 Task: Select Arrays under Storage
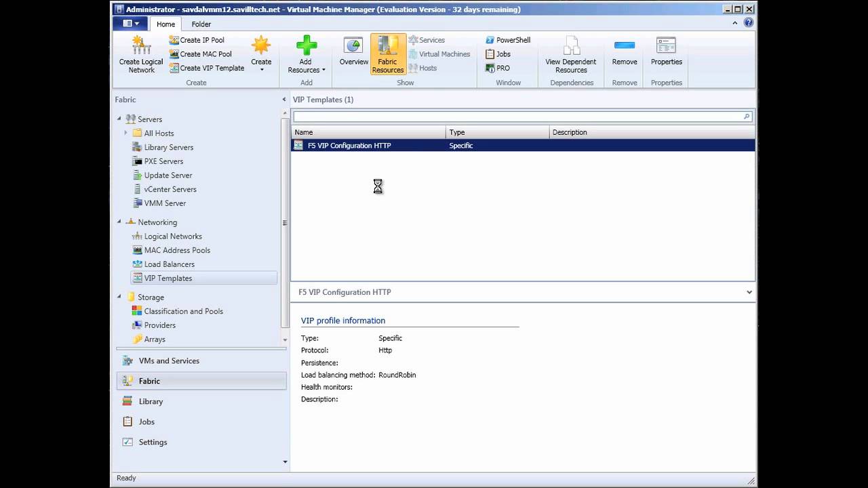click(155, 340)
